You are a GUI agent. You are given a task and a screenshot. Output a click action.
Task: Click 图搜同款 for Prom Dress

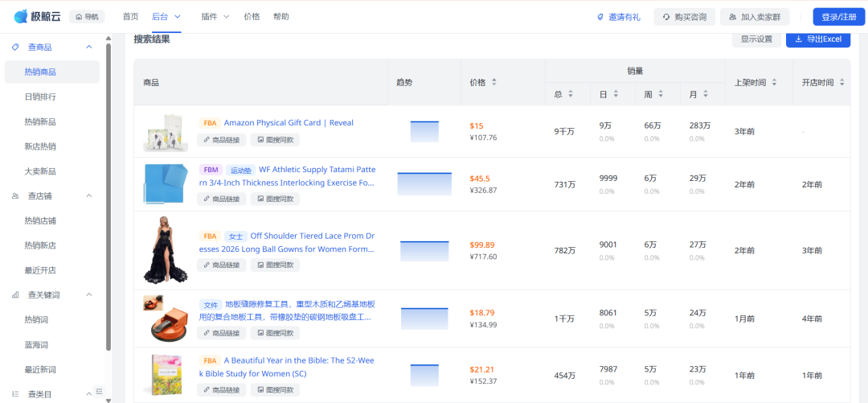[275, 265]
